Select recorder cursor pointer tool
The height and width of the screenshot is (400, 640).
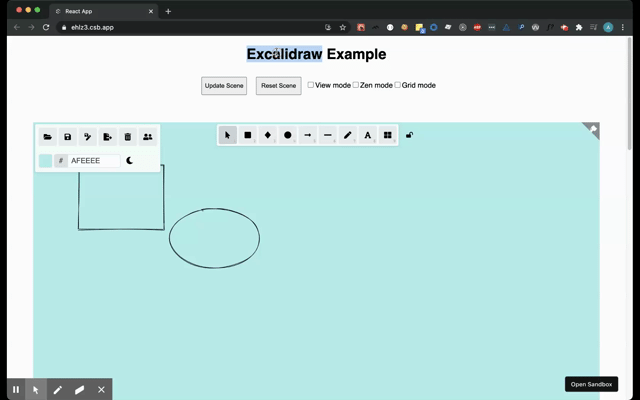pyautogui.click(x=36, y=389)
